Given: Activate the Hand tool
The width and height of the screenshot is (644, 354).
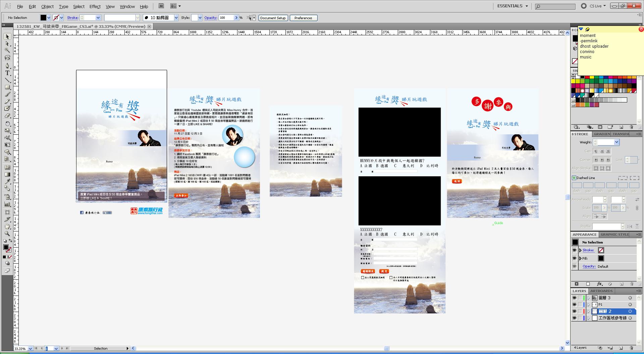Looking at the screenshot, I should [7, 227].
